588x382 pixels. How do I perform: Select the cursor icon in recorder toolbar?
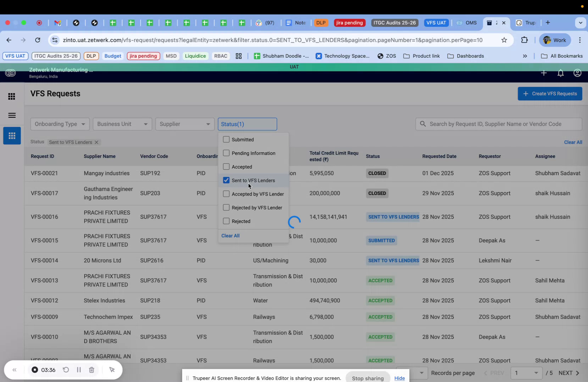[x=112, y=370]
